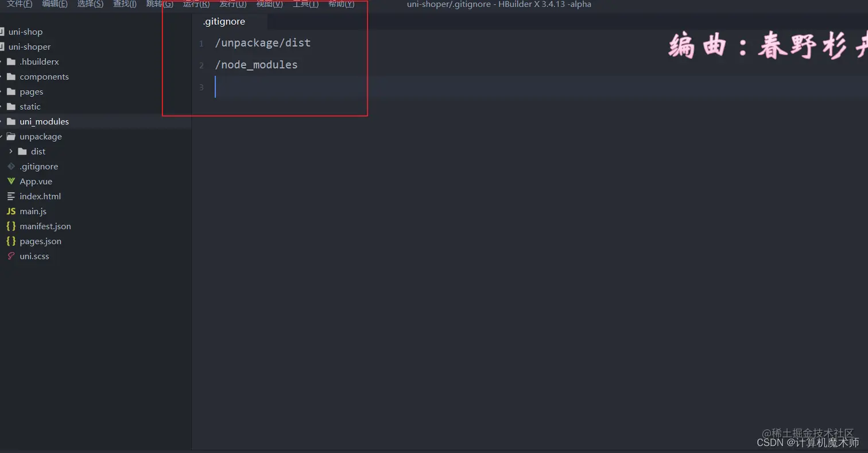Click the JS icon of main.js

click(11, 211)
